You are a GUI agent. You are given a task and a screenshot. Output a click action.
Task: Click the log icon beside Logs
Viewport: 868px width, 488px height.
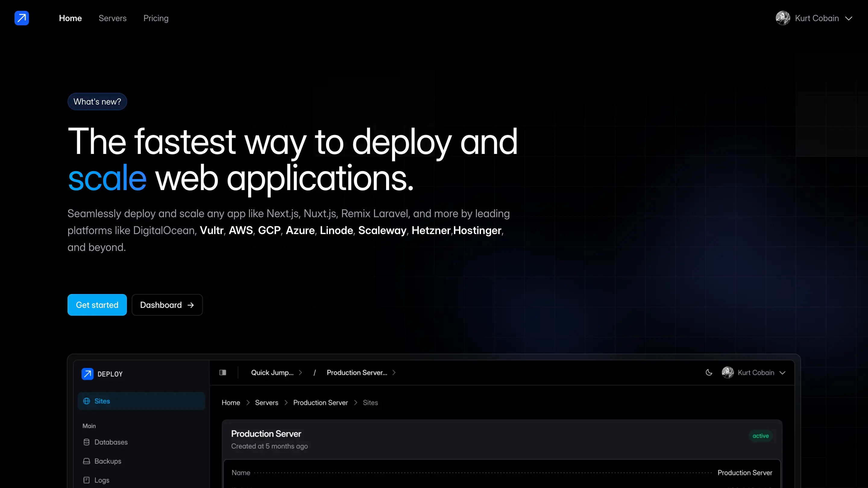(86, 480)
